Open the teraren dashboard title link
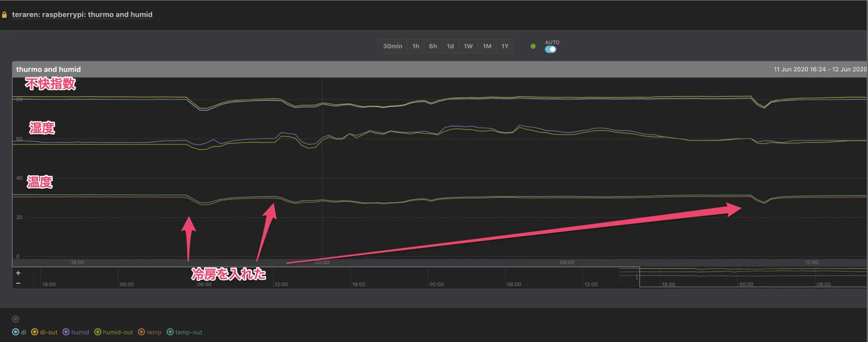 tap(82, 14)
